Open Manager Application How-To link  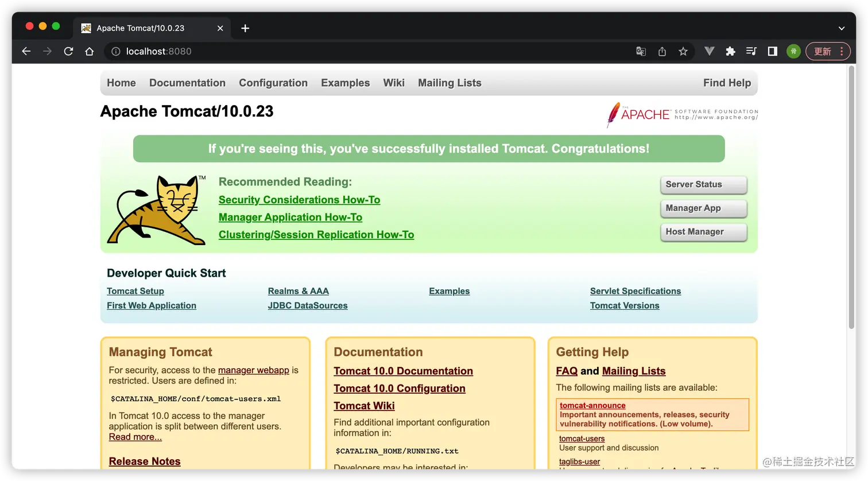(x=290, y=218)
